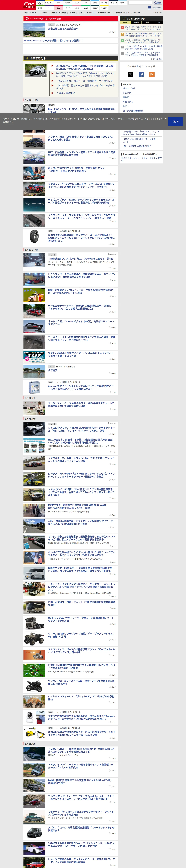This screenshot has width=186, height=868.
Task: Go to the GAME site tab
Action: [x=86, y=8]
